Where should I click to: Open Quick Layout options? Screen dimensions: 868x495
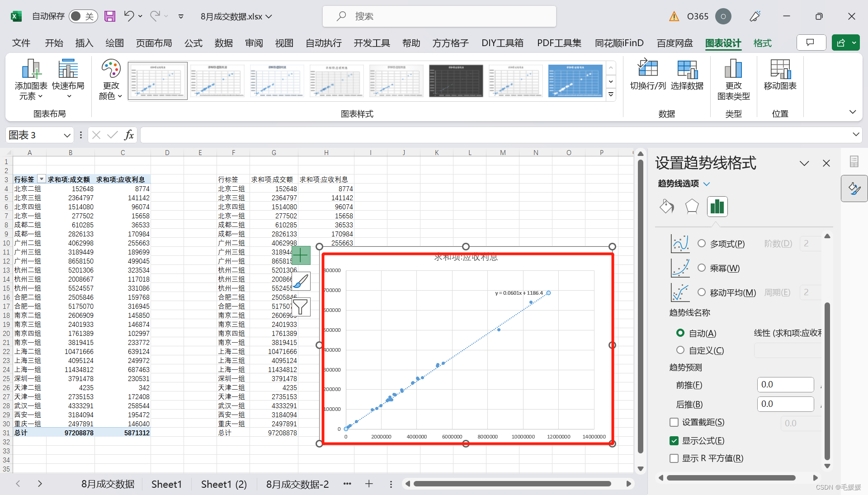coord(68,79)
